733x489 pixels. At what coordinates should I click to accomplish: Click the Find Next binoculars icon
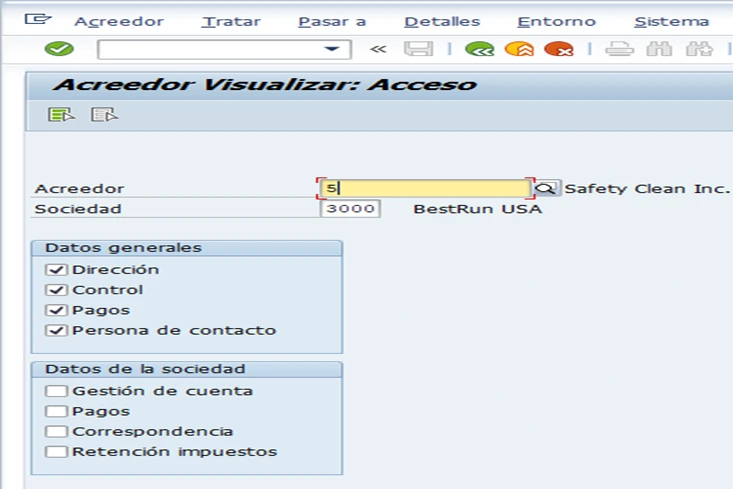[699, 49]
